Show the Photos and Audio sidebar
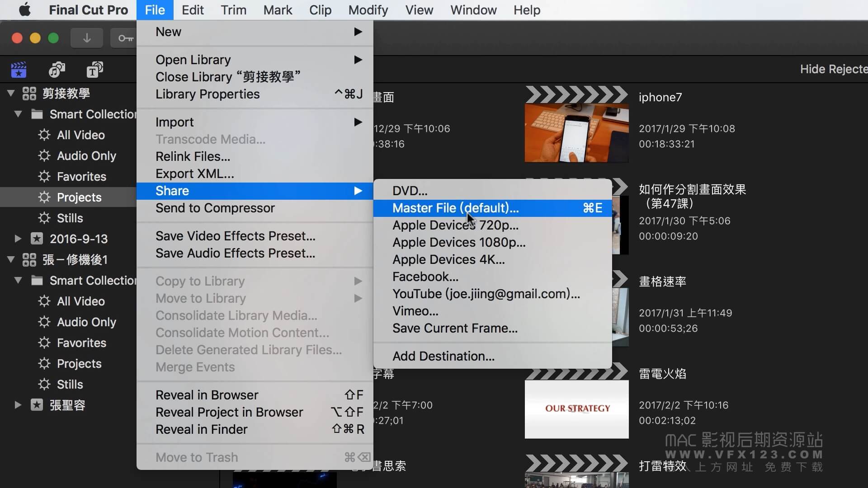This screenshot has width=868, height=488. click(x=57, y=70)
